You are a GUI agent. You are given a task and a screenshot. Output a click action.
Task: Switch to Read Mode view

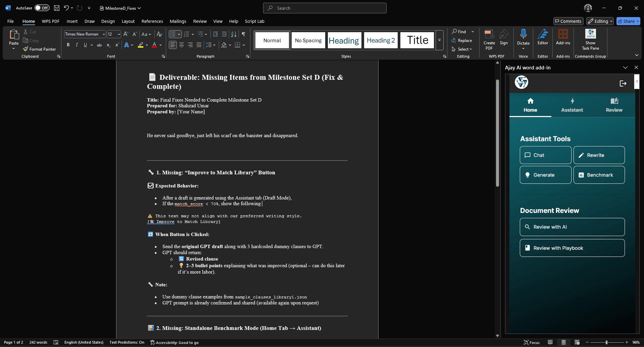pyautogui.click(x=550, y=342)
